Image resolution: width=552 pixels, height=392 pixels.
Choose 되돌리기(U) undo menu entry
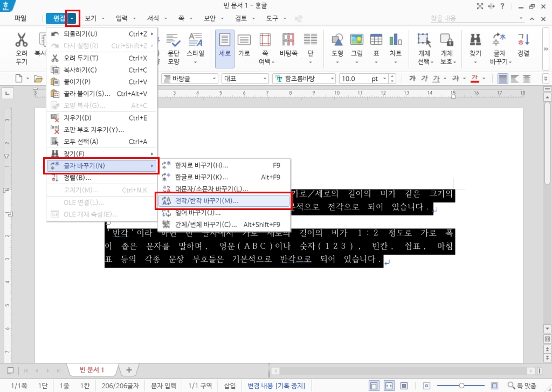pyautogui.click(x=102, y=34)
